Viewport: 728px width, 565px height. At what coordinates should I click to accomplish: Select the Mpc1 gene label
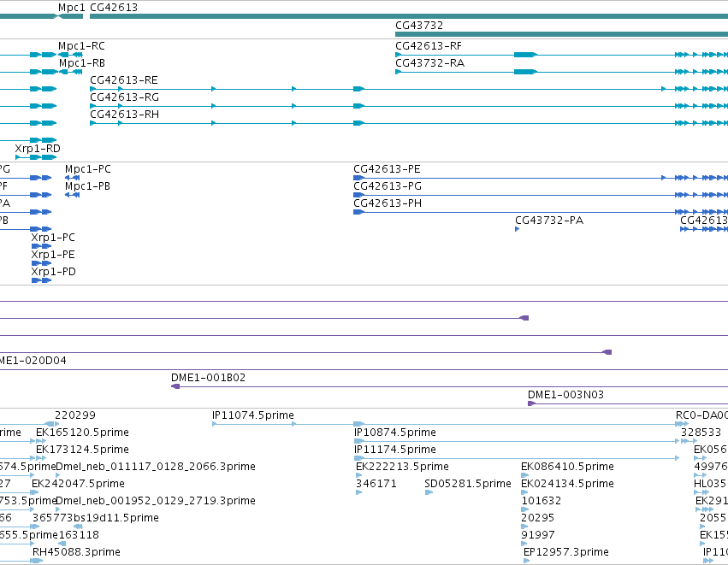(72, 8)
